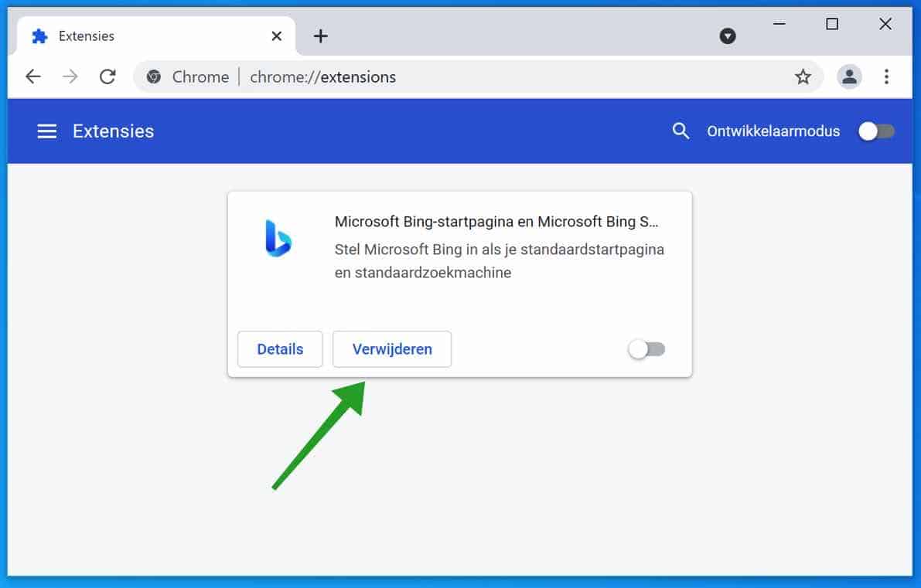The height and width of the screenshot is (588, 921).
Task: Click the Ontwikkelaarmodus label
Action: pos(773,131)
